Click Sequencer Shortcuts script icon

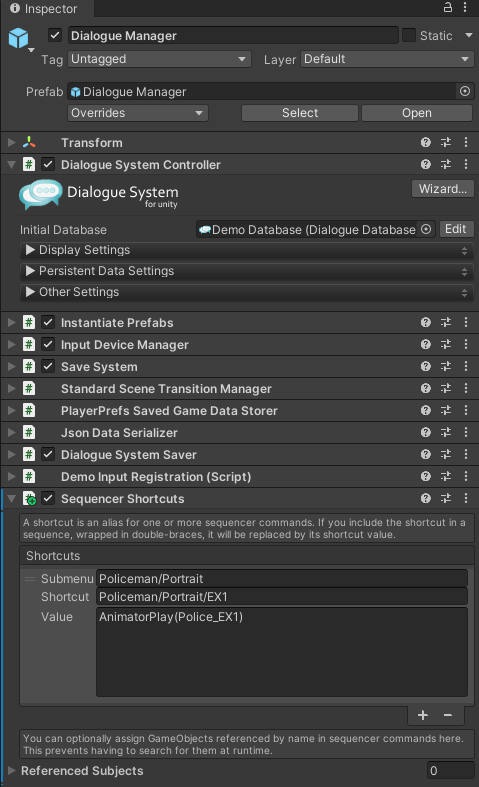click(30, 499)
